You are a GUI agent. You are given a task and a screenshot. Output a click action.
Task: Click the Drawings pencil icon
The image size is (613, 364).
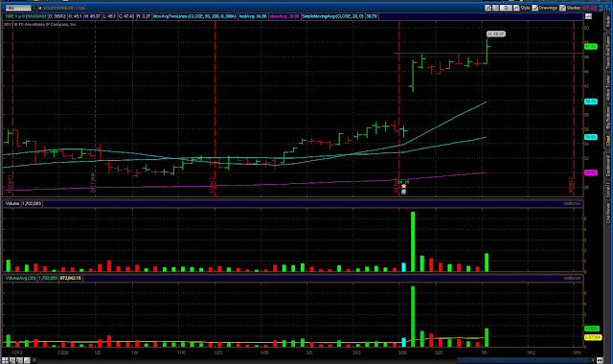pos(535,8)
